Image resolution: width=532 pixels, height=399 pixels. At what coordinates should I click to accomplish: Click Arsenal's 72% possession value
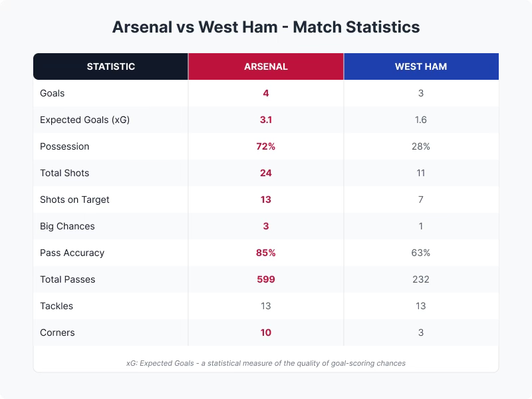pos(266,146)
